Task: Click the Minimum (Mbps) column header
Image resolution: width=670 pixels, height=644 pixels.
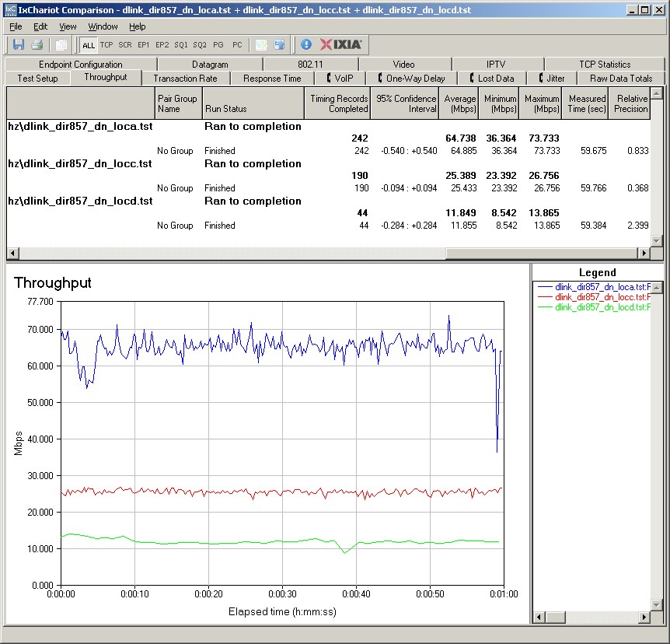Action: 499,103
